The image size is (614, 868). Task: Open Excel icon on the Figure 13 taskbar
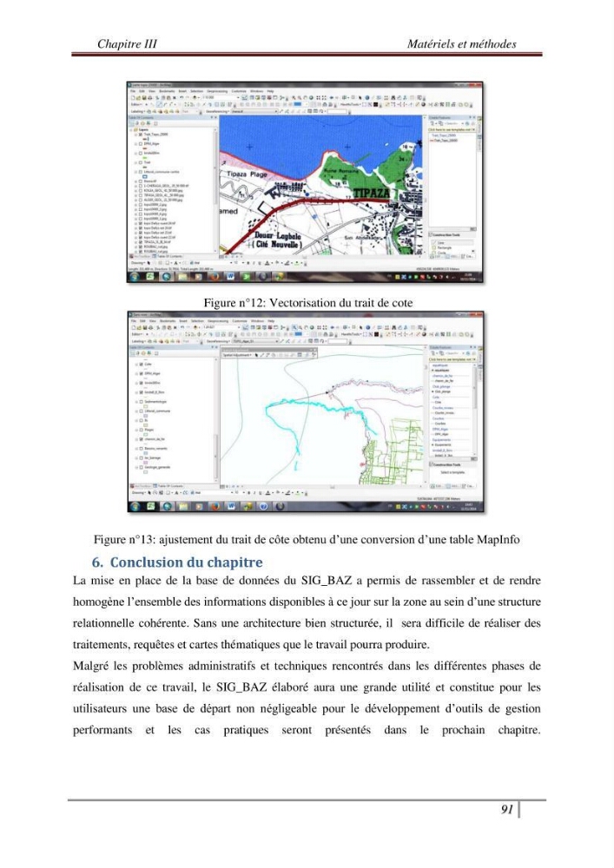click(x=150, y=507)
